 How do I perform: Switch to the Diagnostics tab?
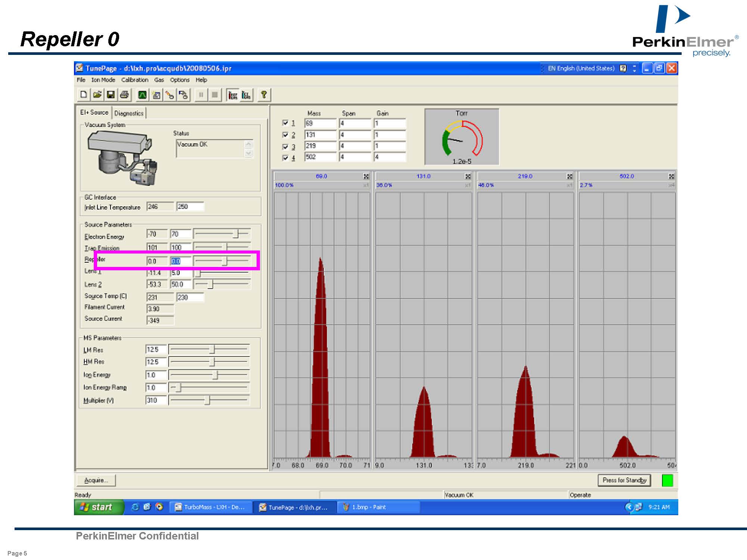pos(129,113)
